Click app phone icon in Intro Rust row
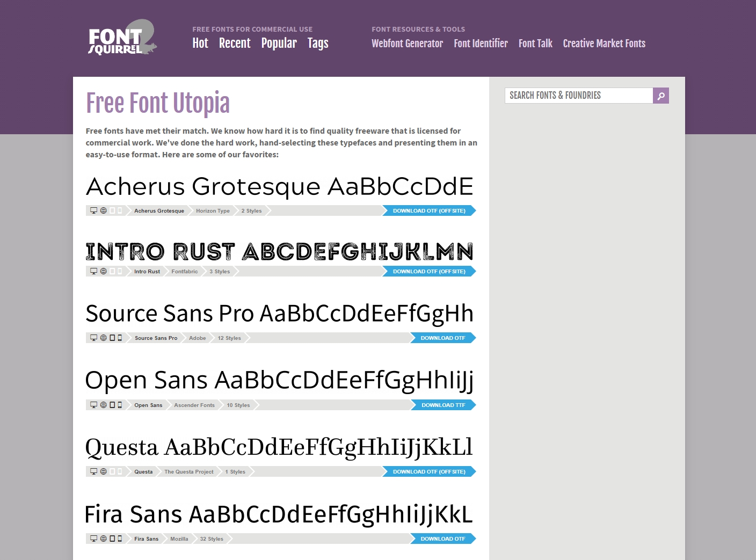The image size is (756, 560). [x=120, y=271]
